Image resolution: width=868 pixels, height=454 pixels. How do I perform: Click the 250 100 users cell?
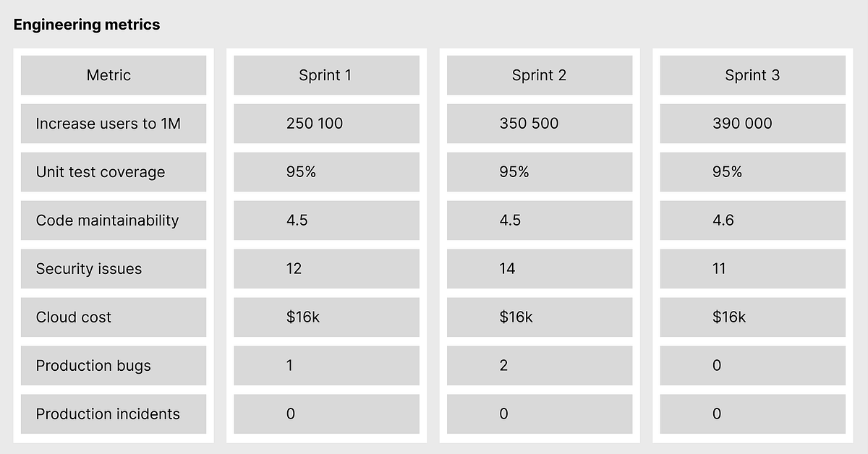[326, 124]
